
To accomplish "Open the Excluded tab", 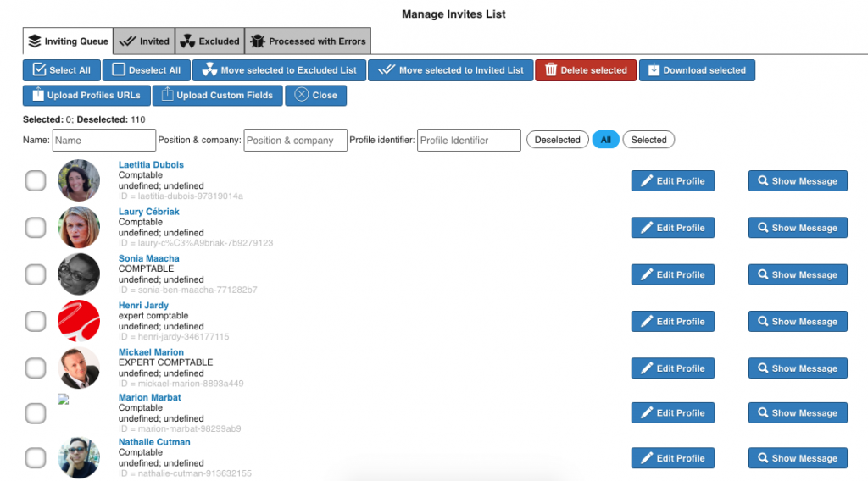I will (209, 41).
